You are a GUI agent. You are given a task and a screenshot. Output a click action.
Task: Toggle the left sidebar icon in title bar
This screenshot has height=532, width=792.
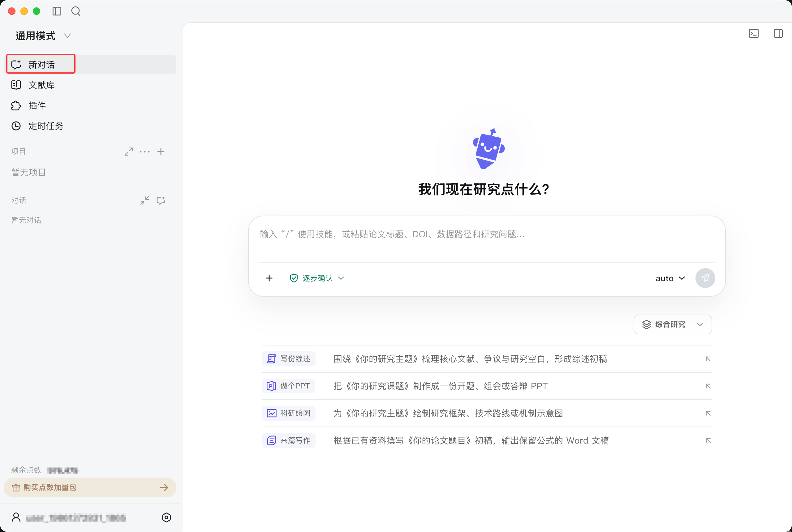(57, 11)
